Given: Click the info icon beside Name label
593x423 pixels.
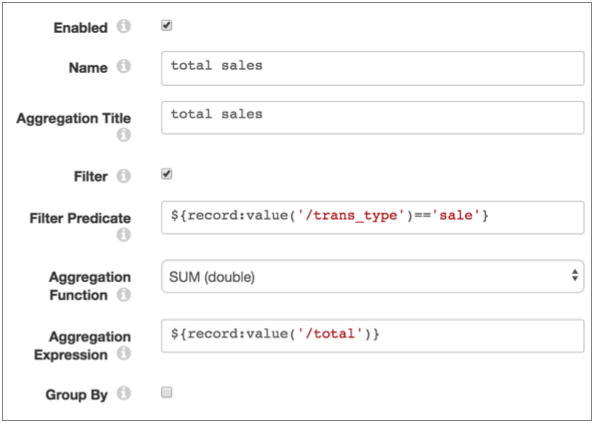Looking at the screenshot, I should point(123,67).
